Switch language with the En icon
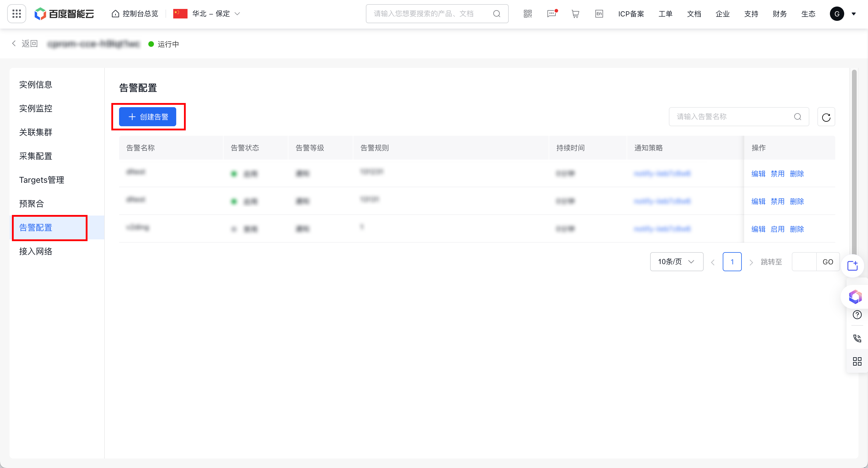The height and width of the screenshot is (468, 868). coord(599,14)
